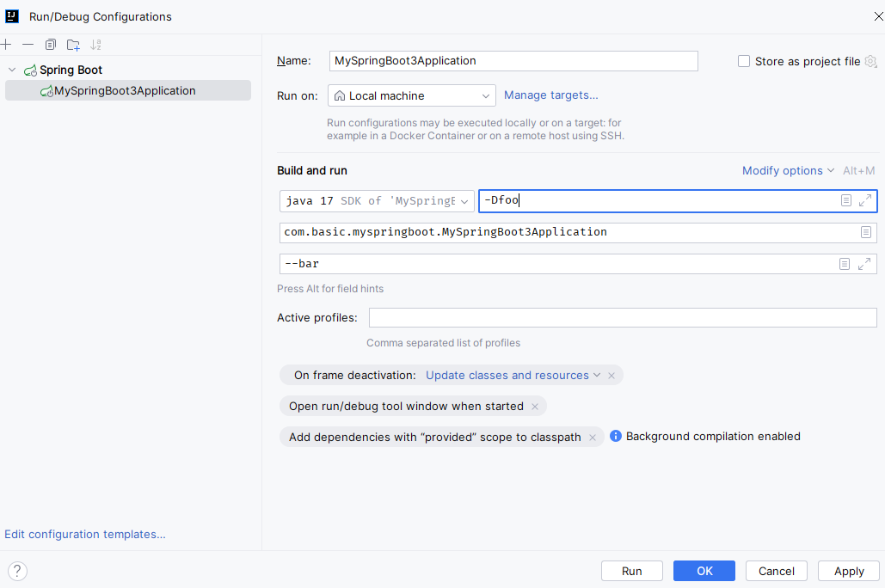885x588 pixels.
Task: Close the Run/Debug Configurations dialog
Action: 878,16
